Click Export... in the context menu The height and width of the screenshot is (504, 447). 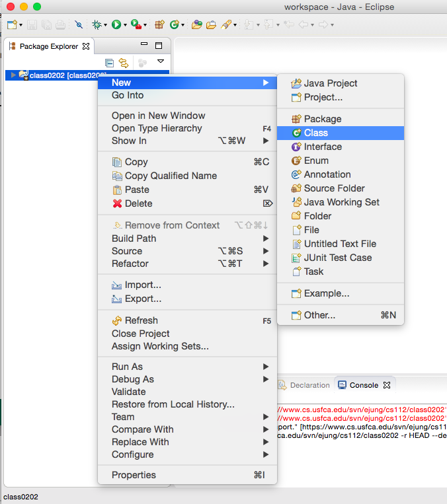pos(187,299)
